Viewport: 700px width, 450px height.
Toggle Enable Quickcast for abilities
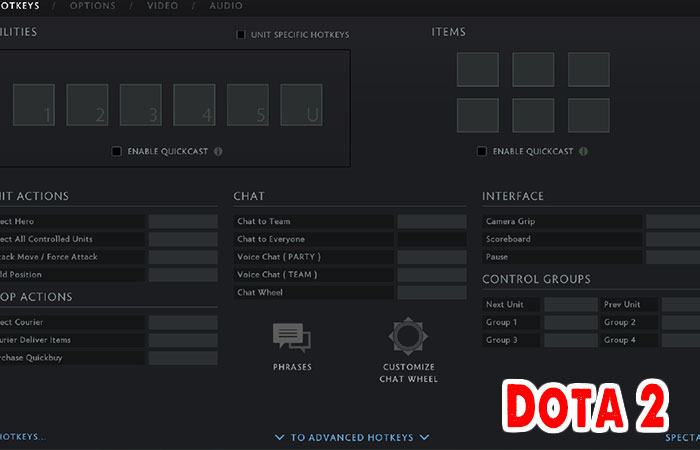pos(117,152)
